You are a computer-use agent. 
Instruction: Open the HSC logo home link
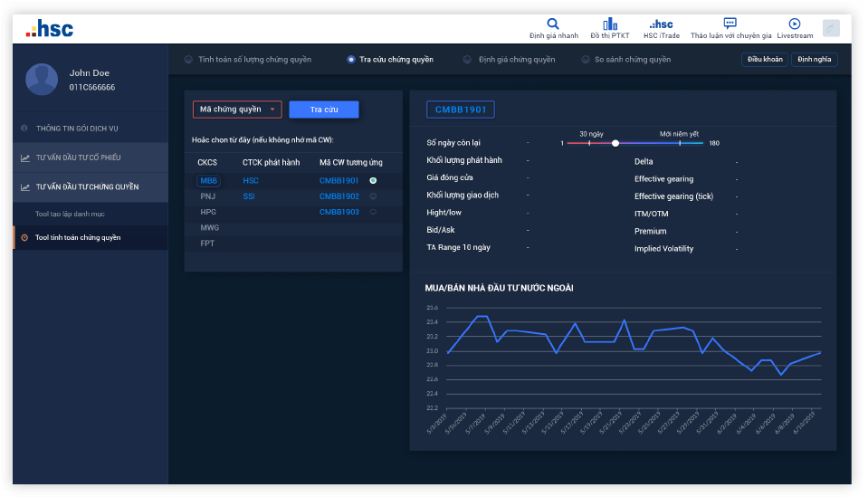point(49,29)
